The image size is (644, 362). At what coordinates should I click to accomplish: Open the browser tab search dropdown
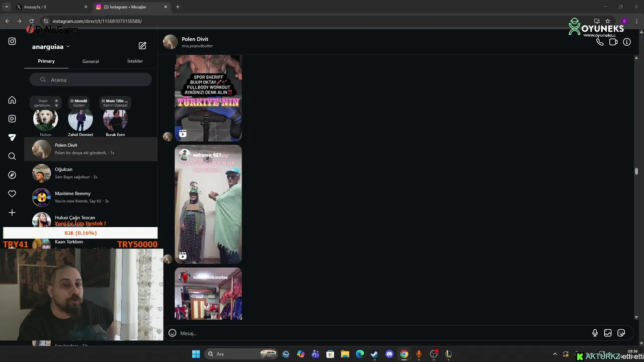(7, 7)
